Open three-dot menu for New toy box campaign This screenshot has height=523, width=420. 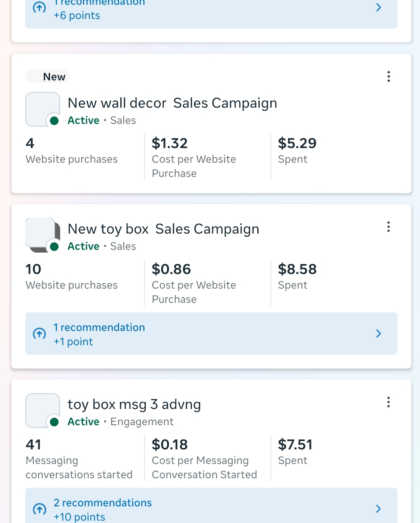(388, 227)
